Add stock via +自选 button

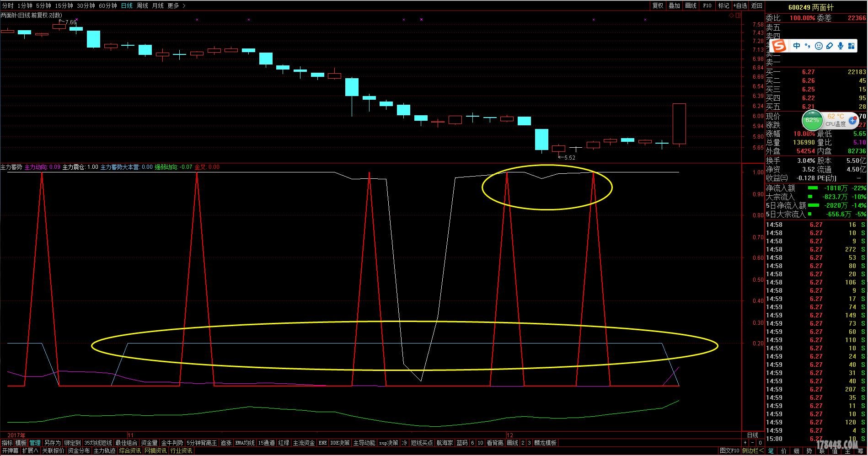tap(740, 5)
